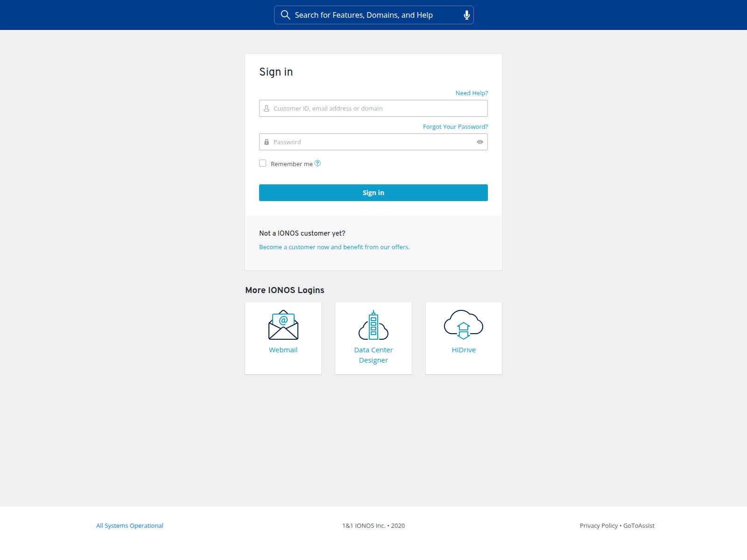Click the Not a IONOS customer yet? text
747x560 pixels.
(302, 233)
